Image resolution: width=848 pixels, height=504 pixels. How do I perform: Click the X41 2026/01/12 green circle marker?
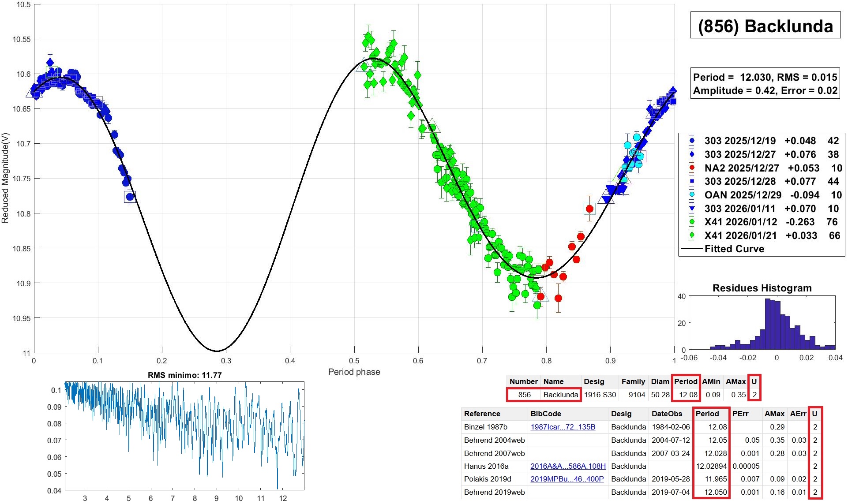click(x=691, y=222)
